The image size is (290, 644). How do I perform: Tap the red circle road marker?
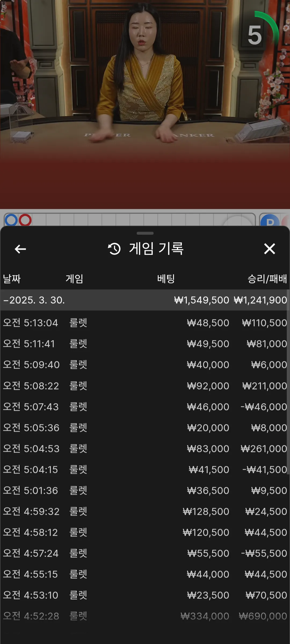[25, 220]
